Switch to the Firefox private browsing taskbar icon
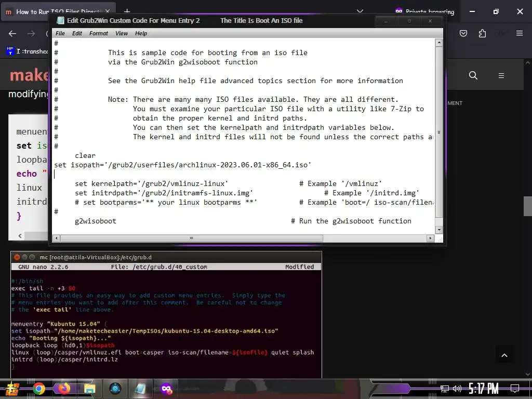This screenshot has height=399, width=532. pyautogui.click(x=166, y=389)
